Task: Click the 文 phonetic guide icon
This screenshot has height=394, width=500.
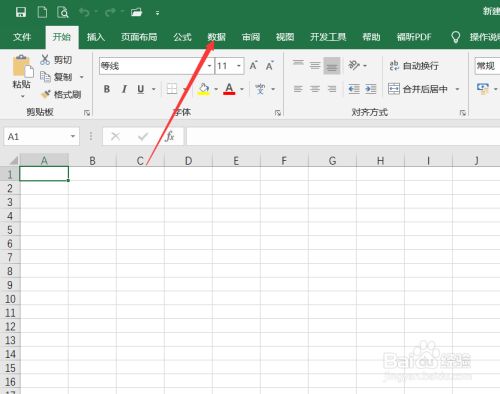Action: (x=260, y=89)
